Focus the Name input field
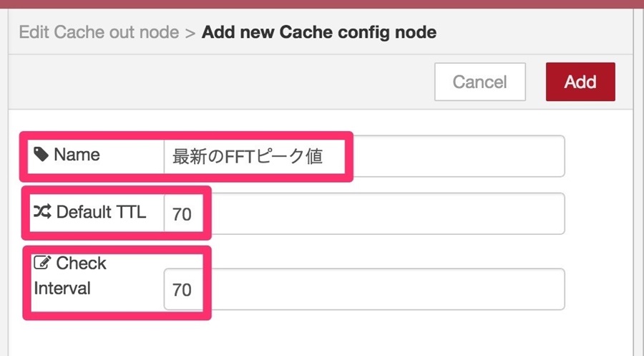Screen dimensions: 644x356 [364, 156]
